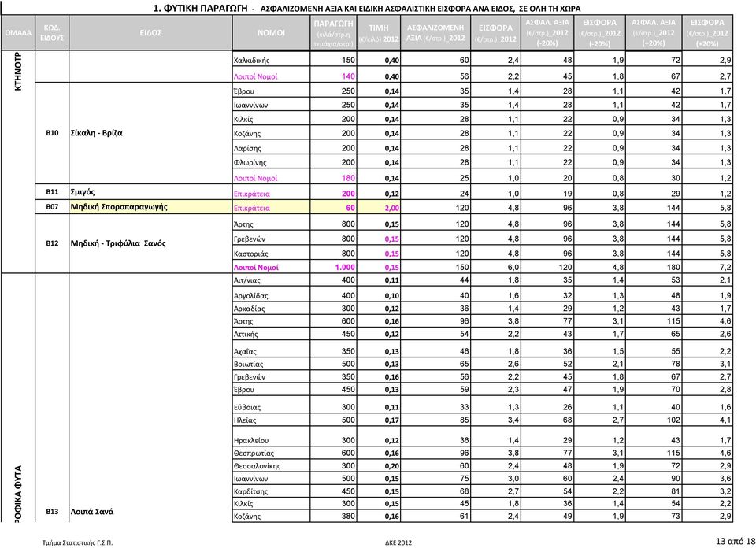The height and width of the screenshot is (548, 756).
Task: Click the "Ηλείας" prefecture cell
Action: tap(271, 420)
